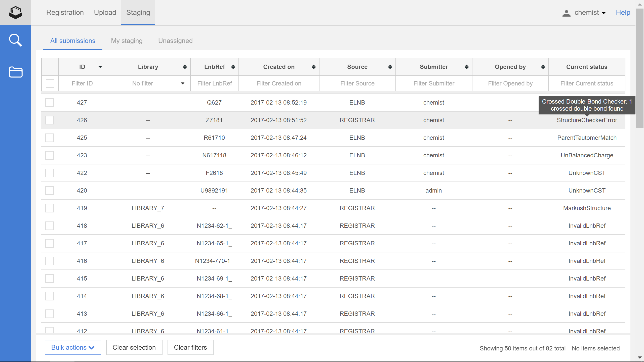
Task: Click the scrollbar down arrow
Action: 640,357
